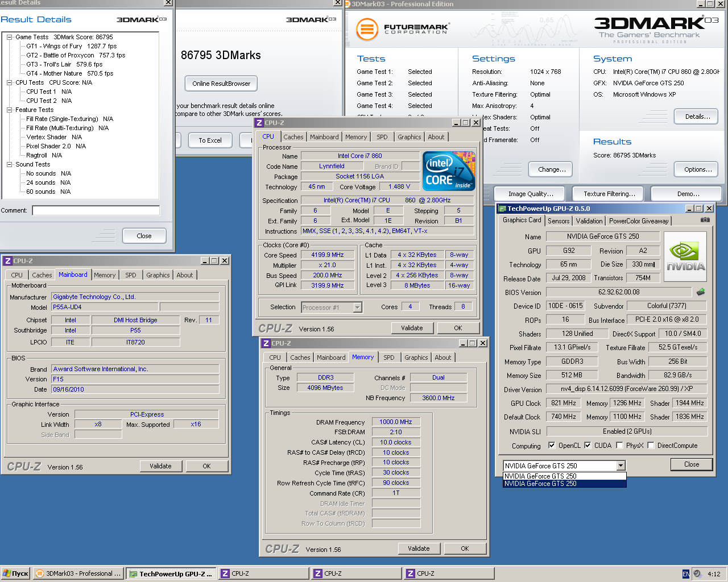Click Validate in CPU-Z Memory window
728x582 pixels.
[419, 548]
